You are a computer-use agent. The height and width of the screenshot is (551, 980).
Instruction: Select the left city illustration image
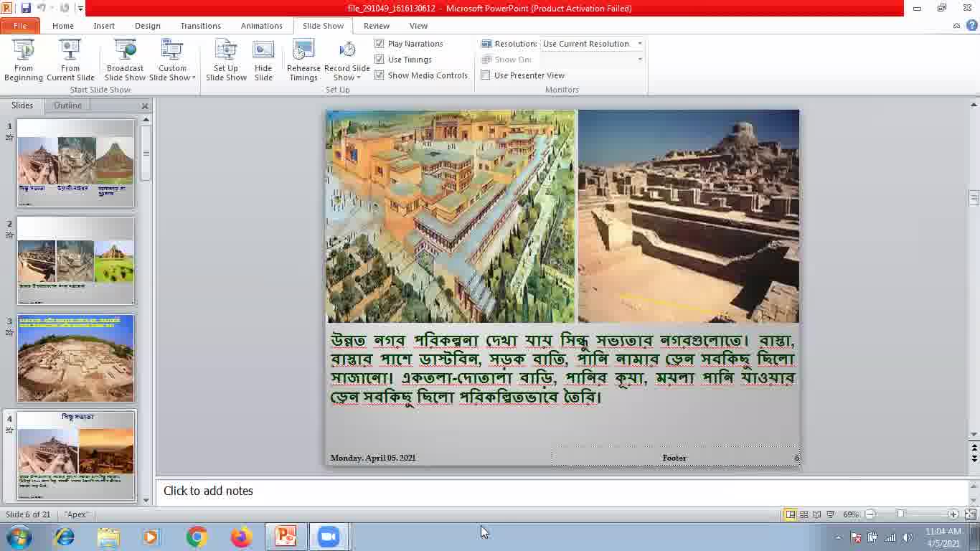[451, 216]
